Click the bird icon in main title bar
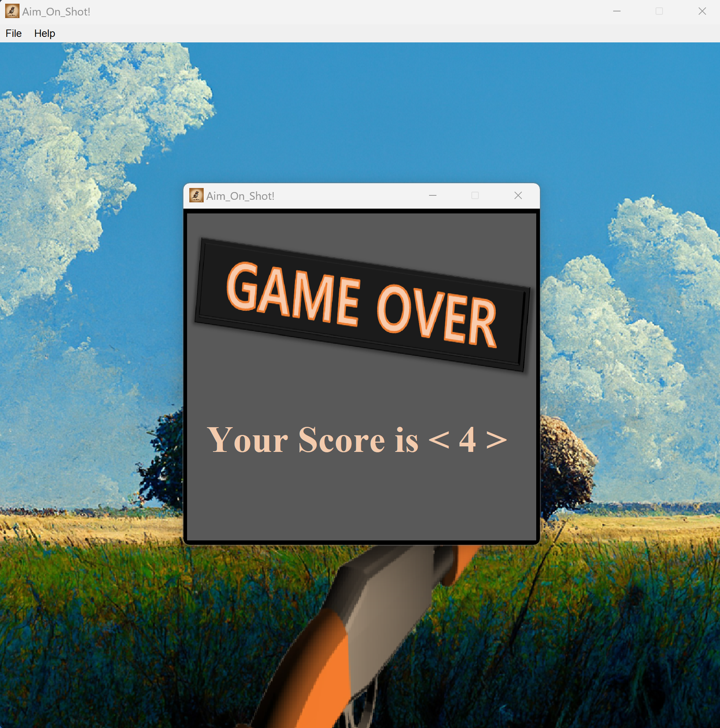720x728 pixels. coord(12,11)
